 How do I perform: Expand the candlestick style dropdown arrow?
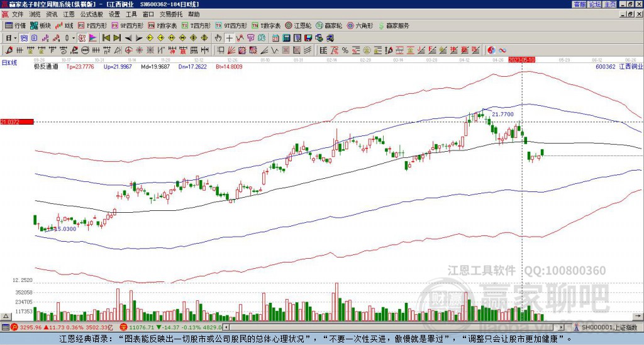coord(73,38)
